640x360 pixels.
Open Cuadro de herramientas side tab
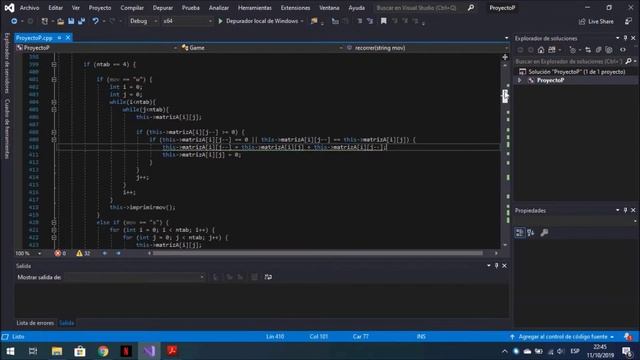[7, 128]
